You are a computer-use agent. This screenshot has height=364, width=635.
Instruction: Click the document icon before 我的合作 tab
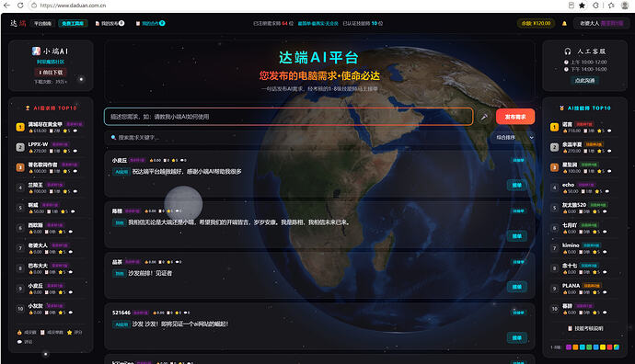tap(138, 24)
